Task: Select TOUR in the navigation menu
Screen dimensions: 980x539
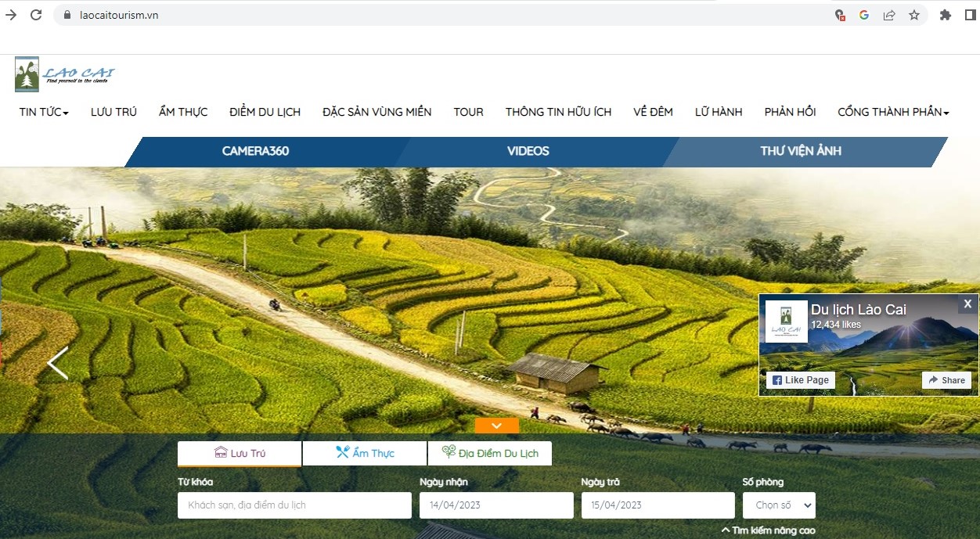Action: pyautogui.click(x=468, y=112)
